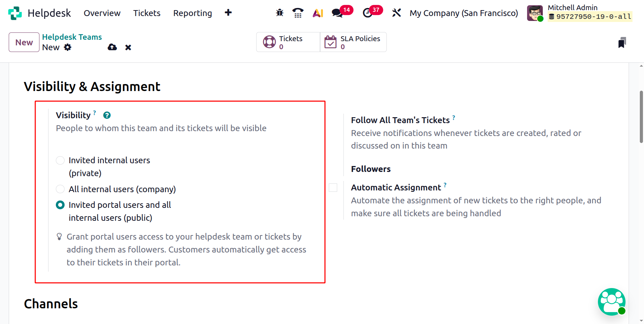The width and height of the screenshot is (644, 324).
Task: Open the technical tools icon in the top bar
Action: coord(396,13)
